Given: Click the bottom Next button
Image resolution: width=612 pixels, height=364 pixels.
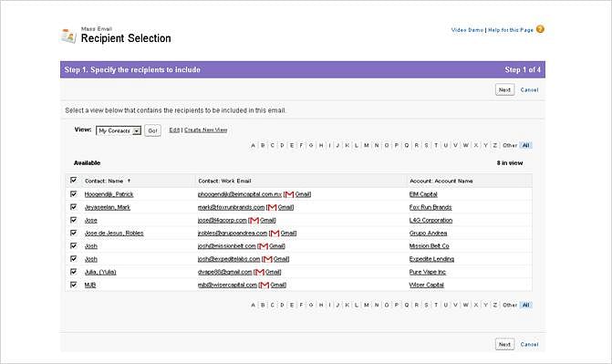Looking at the screenshot, I should coord(504,345).
